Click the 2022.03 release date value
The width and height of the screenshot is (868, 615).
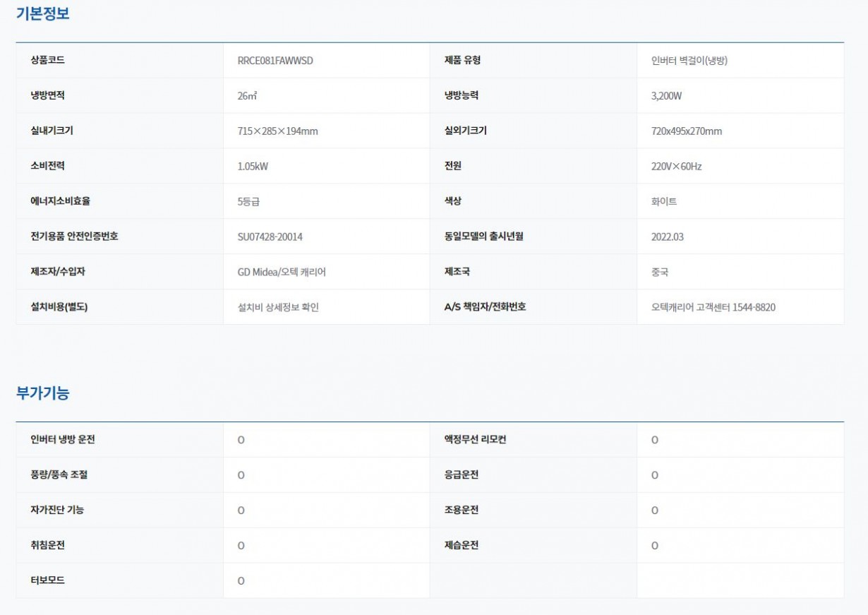(667, 237)
